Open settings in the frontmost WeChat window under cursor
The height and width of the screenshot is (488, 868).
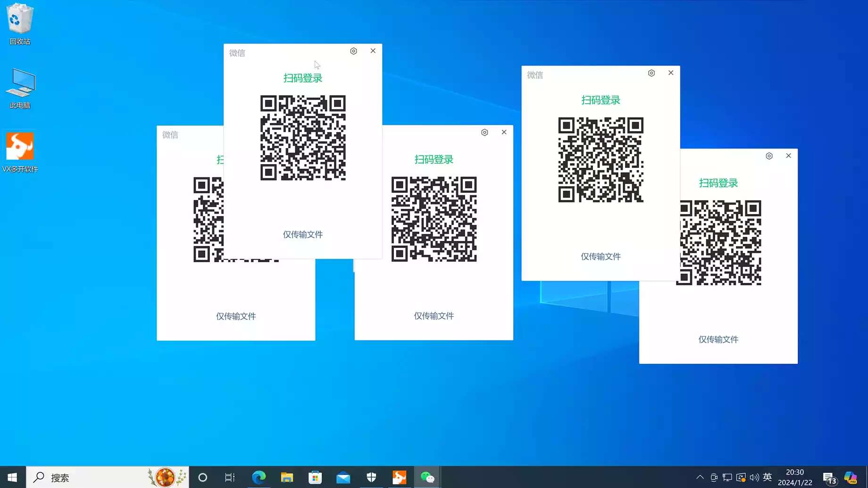pos(353,51)
